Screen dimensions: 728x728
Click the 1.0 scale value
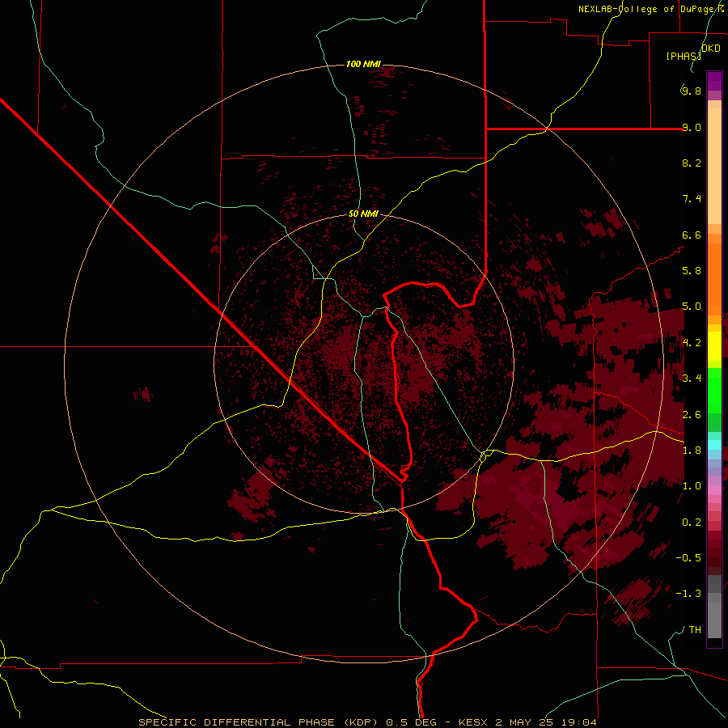click(x=692, y=486)
